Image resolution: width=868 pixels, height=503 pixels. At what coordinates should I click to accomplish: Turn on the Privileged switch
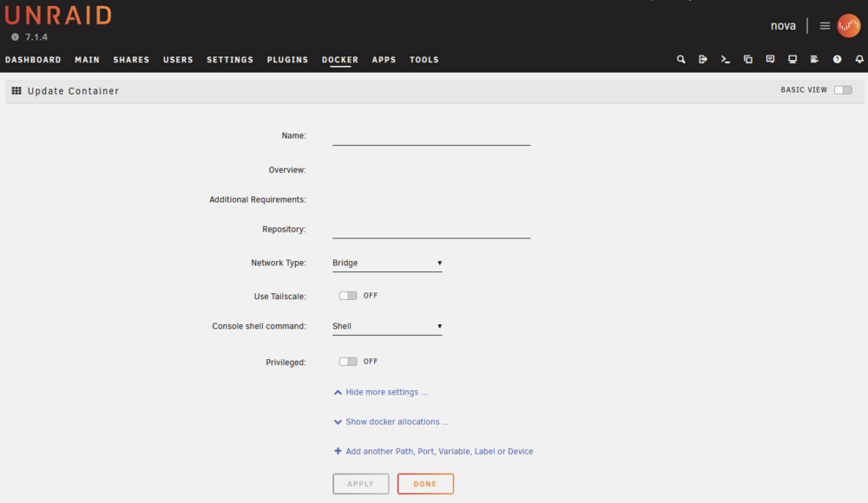coord(348,362)
